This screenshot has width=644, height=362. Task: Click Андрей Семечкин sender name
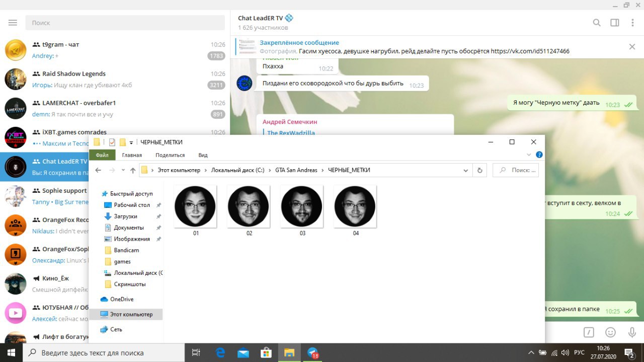point(290,122)
